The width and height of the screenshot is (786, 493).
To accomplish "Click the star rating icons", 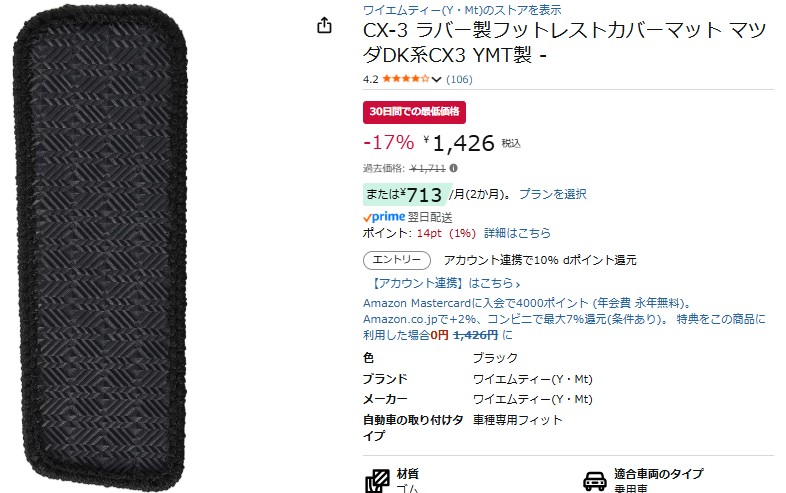I will click(406, 79).
